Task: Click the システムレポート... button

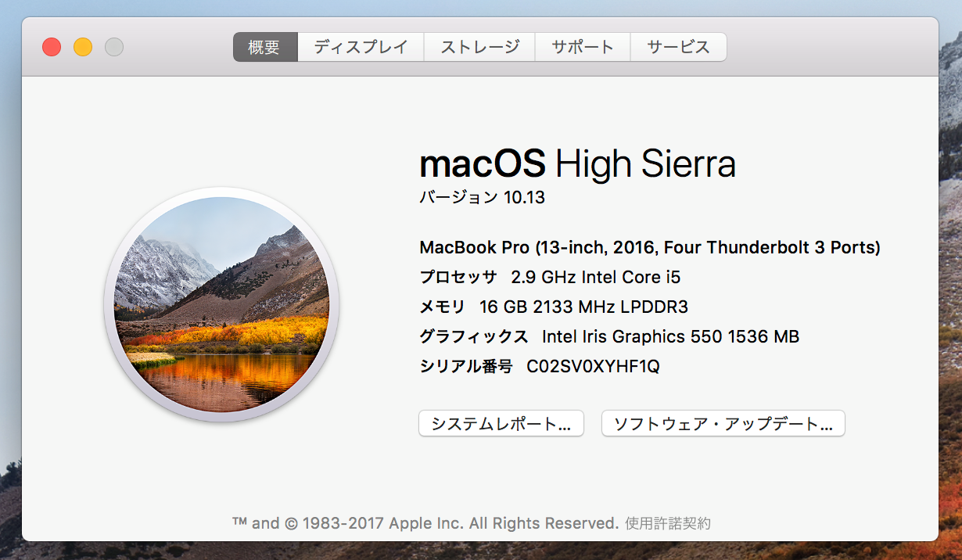Action: coord(501,424)
